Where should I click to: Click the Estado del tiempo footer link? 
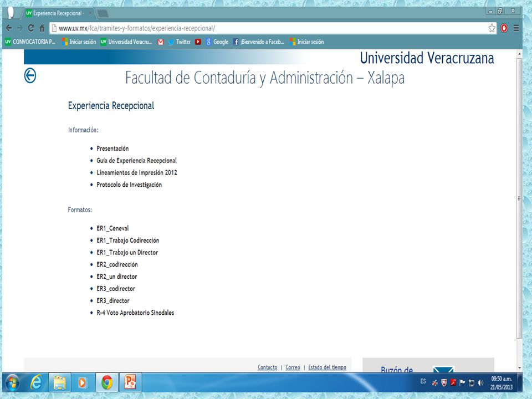pos(327,367)
